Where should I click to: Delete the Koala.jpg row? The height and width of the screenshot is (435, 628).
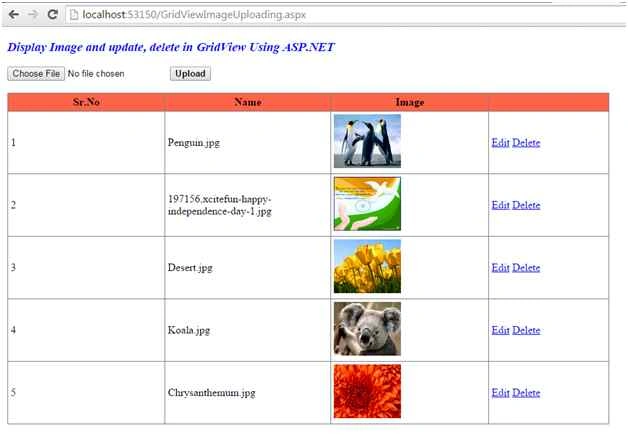[526, 330]
